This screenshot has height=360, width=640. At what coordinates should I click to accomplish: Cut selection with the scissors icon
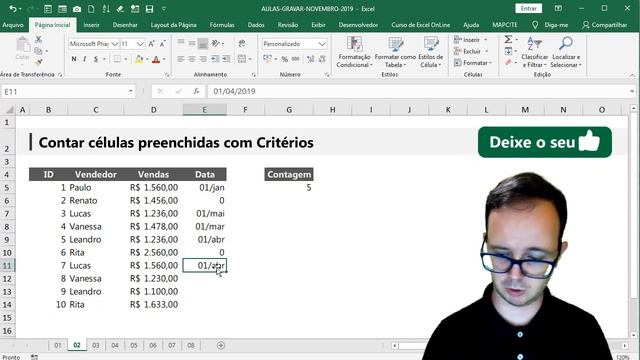38,40
